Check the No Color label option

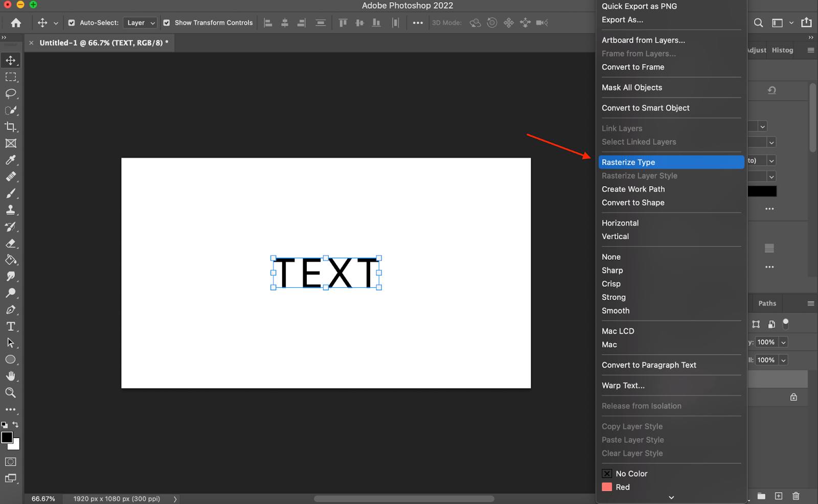631,474
